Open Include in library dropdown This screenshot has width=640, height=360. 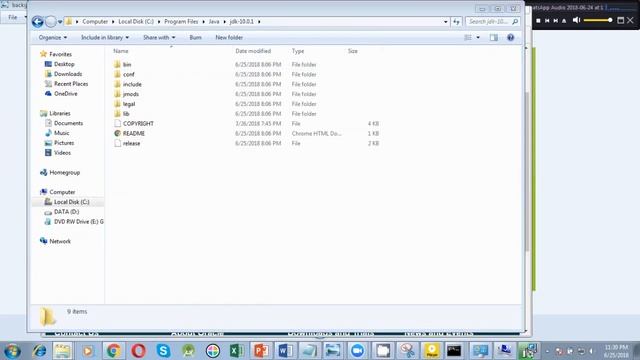[x=105, y=38]
